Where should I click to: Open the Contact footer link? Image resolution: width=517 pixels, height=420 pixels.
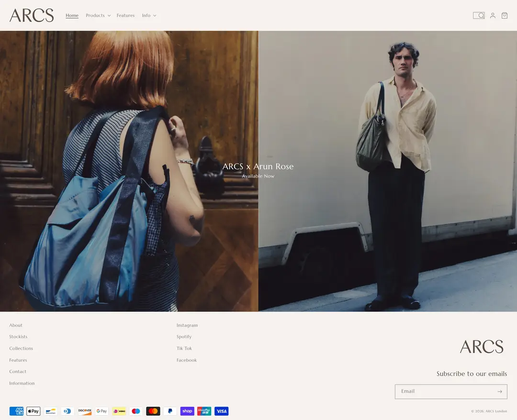[x=18, y=372]
